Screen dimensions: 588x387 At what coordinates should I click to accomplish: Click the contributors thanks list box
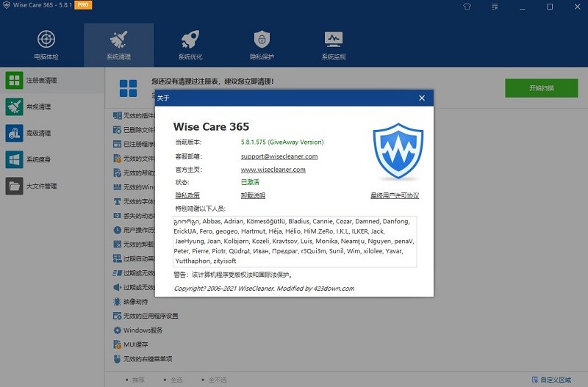click(x=295, y=242)
